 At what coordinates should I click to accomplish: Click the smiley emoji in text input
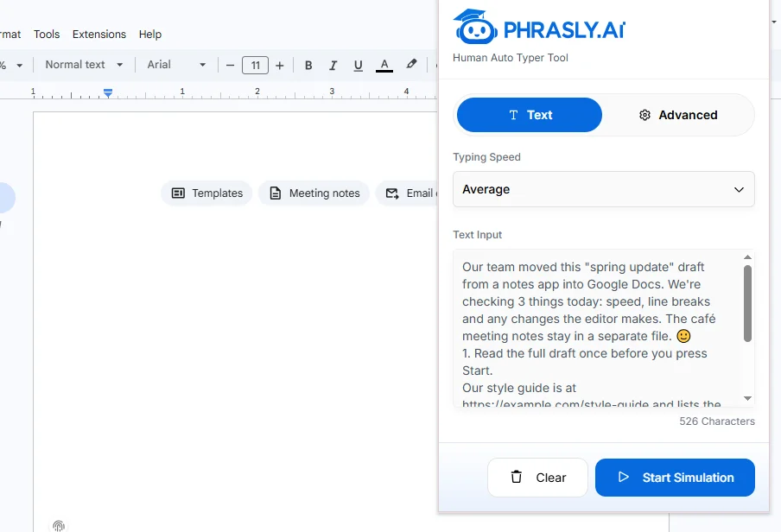pos(683,336)
